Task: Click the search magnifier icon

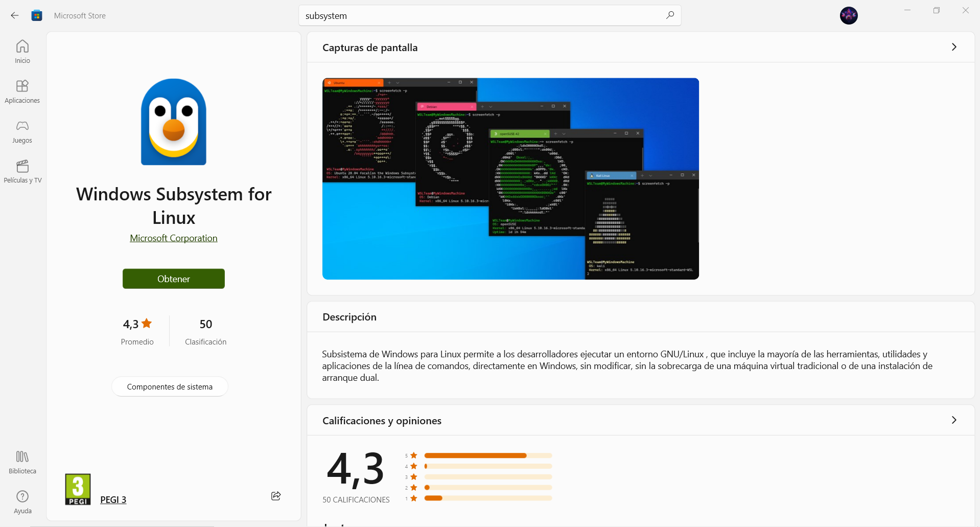Action: 670,15
